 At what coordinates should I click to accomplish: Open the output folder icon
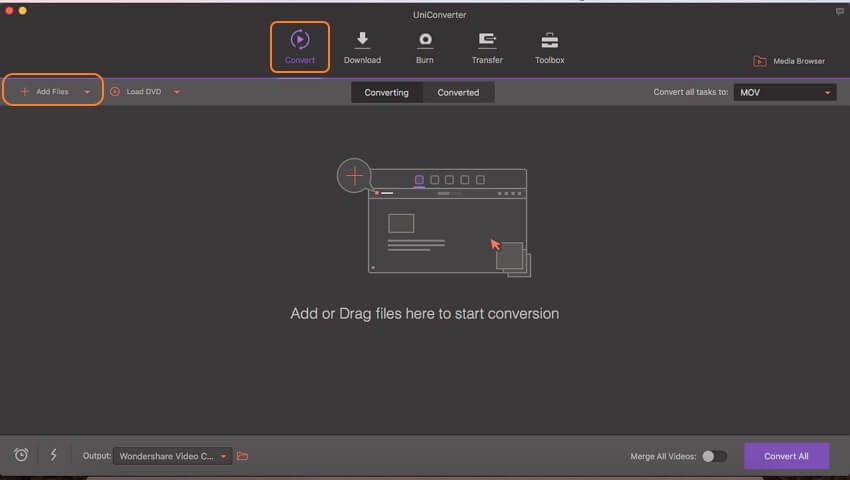tap(242, 456)
